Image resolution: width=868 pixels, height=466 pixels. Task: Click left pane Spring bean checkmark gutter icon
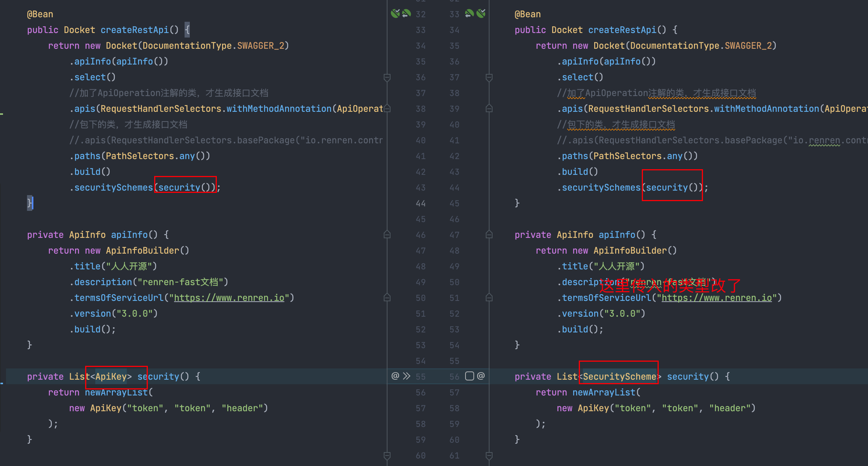395,14
